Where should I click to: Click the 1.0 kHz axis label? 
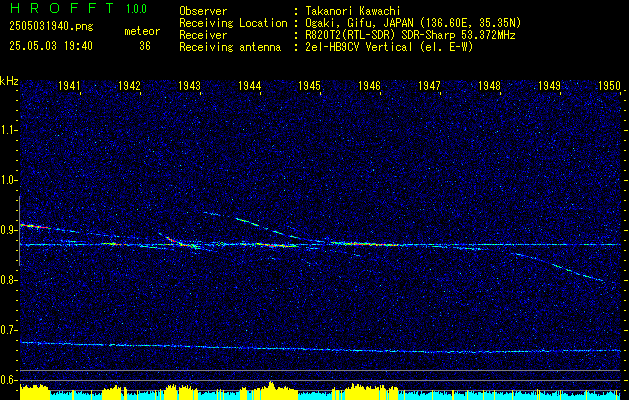point(8,181)
